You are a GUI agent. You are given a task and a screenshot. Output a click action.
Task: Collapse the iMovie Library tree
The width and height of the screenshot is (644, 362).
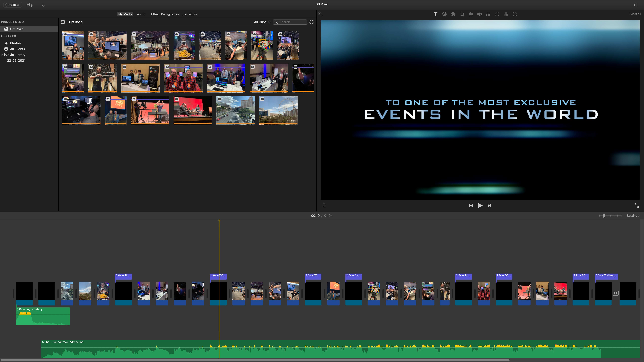point(2,55)
